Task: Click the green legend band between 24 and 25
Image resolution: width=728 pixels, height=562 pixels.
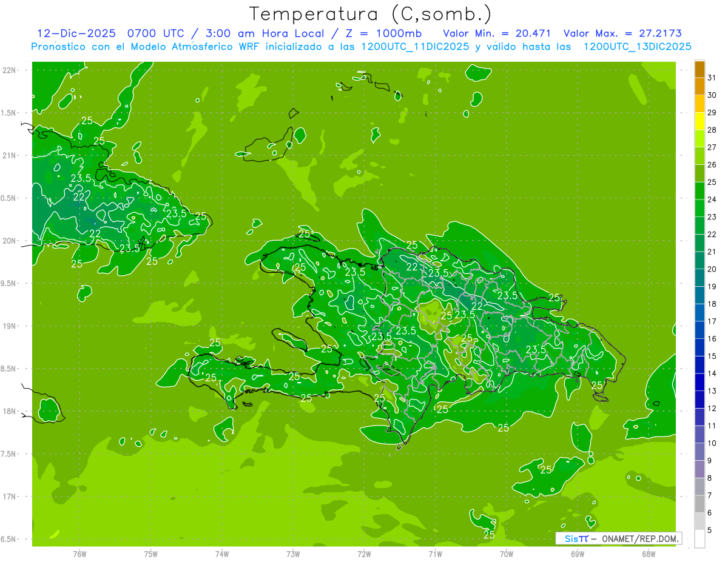Action: 699,191
